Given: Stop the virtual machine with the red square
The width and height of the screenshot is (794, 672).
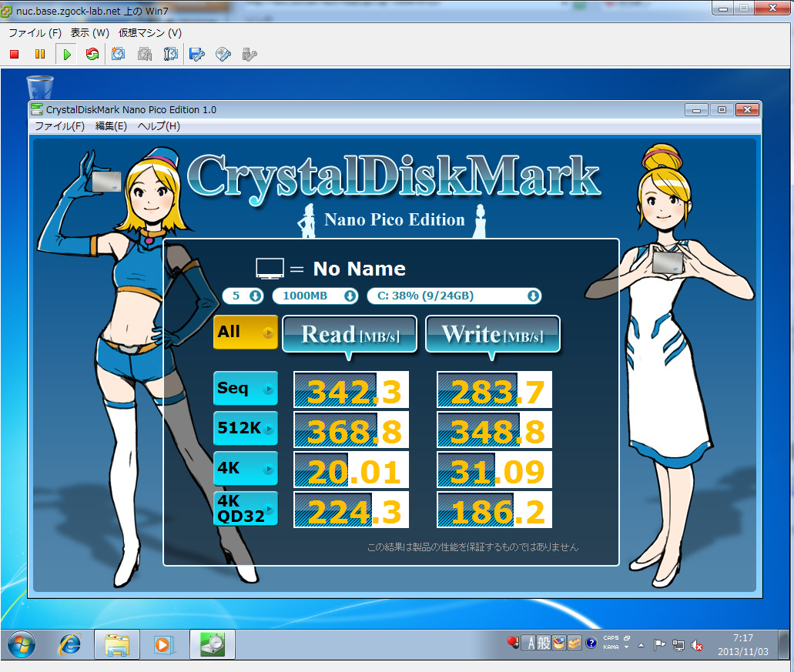Looking at the screenshot, I should (14, 54).
